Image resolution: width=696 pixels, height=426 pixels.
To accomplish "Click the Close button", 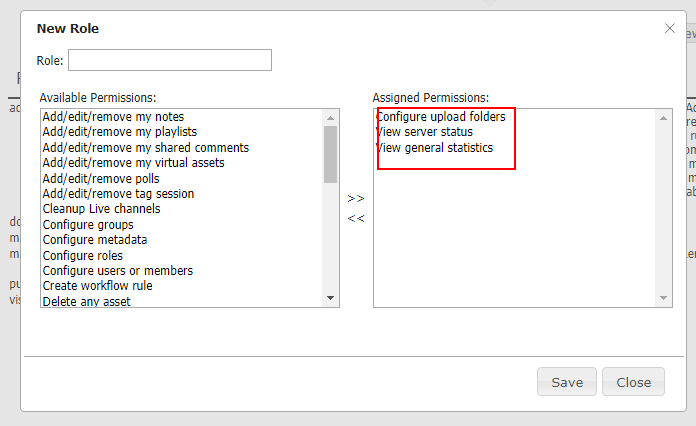I will coord(633,382).
